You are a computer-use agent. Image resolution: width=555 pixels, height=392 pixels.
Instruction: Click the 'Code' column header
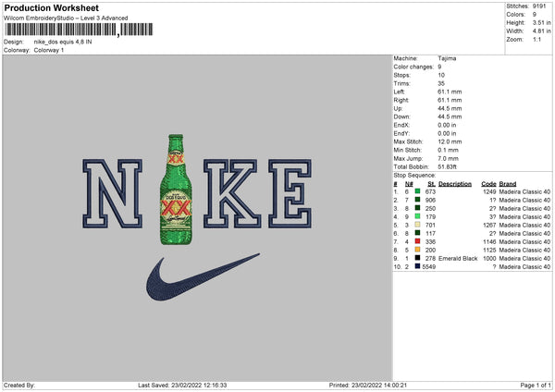pyautogui.click(x=488, y=184)
